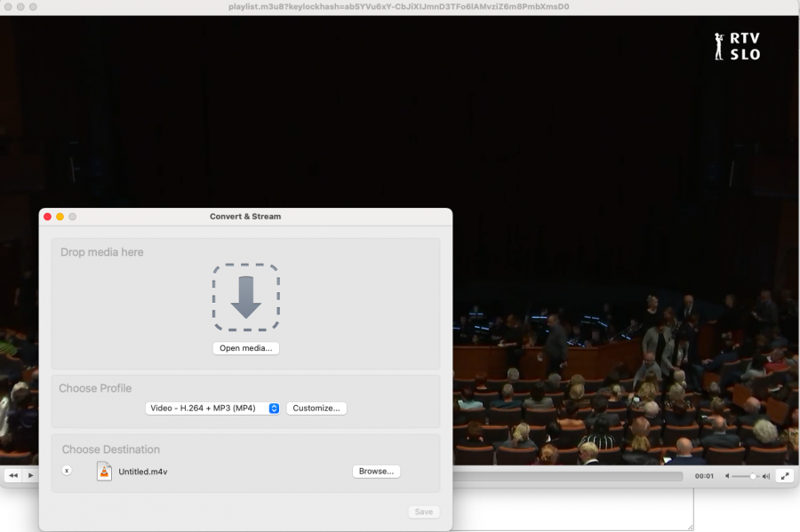Remove destination with the small x icon

point(67,471)
